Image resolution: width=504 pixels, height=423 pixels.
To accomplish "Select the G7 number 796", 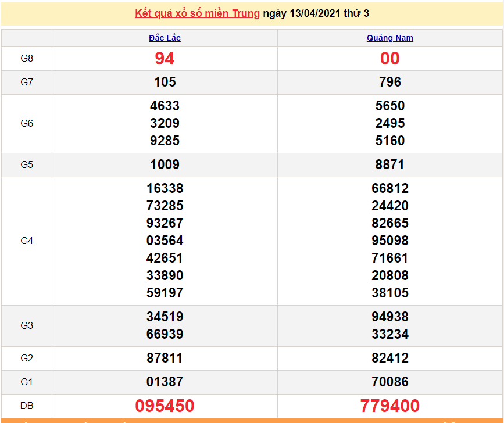I will click(389, 82).
